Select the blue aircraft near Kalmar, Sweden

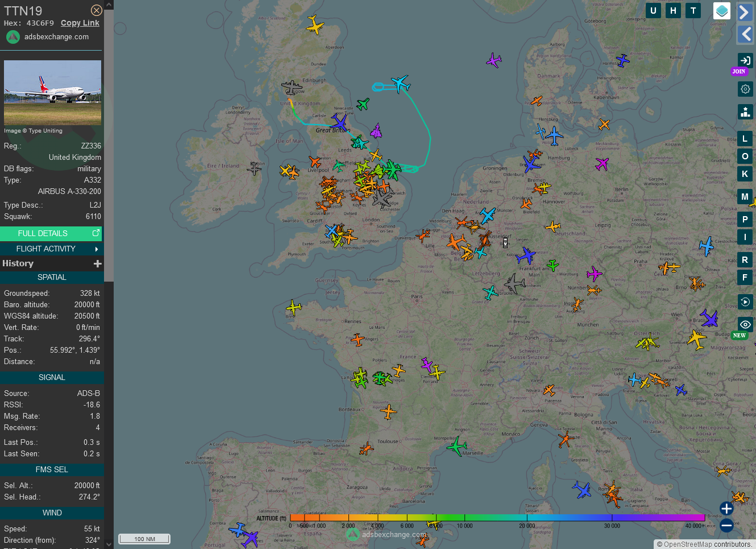[623, 60]
